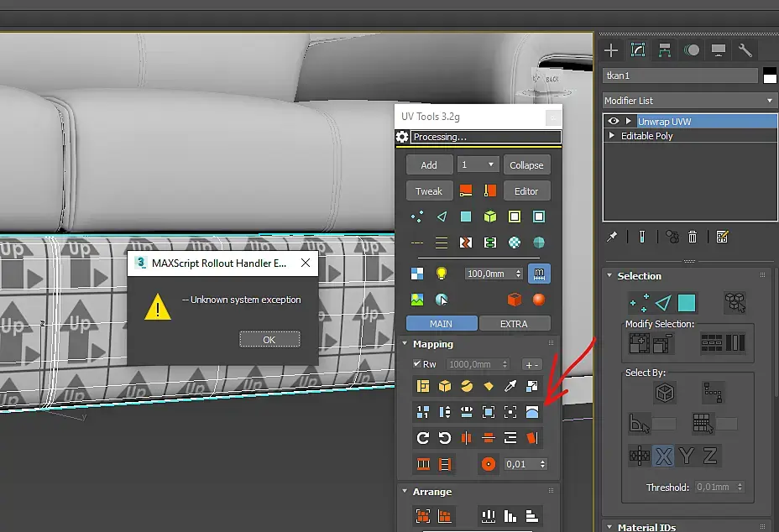Image resolution: width=779 pixels, height=532 pixels.
Task: Open the Hierarchy command panel tab
Action: [665, 50]
